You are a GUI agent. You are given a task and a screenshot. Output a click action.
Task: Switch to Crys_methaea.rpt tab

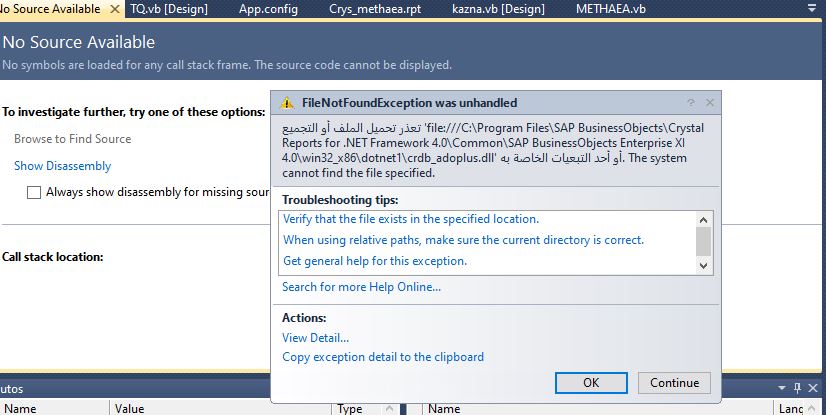tap(376, 8)
